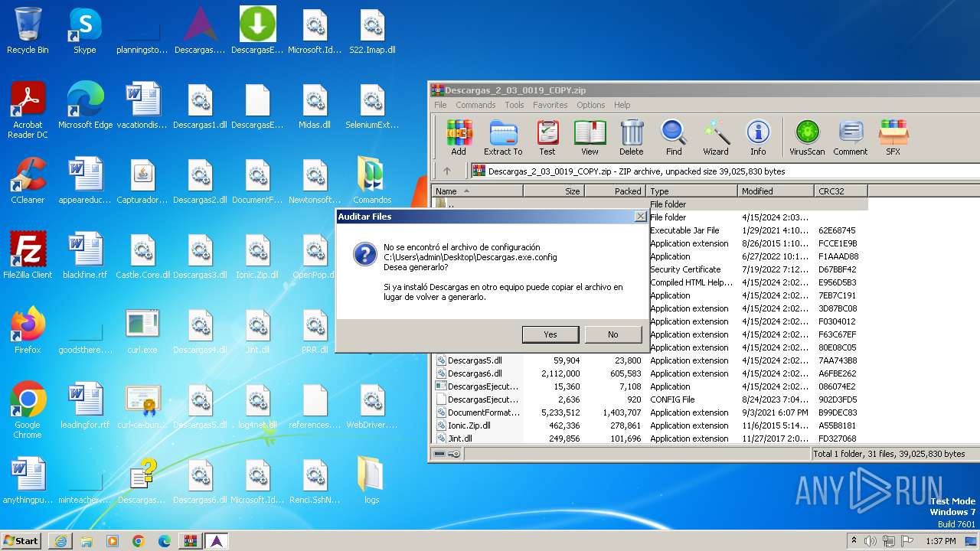Viewport: 980px width, 551px height.
Task: Select curl.exe desktop icon
Action: click(x=142, y=331)
